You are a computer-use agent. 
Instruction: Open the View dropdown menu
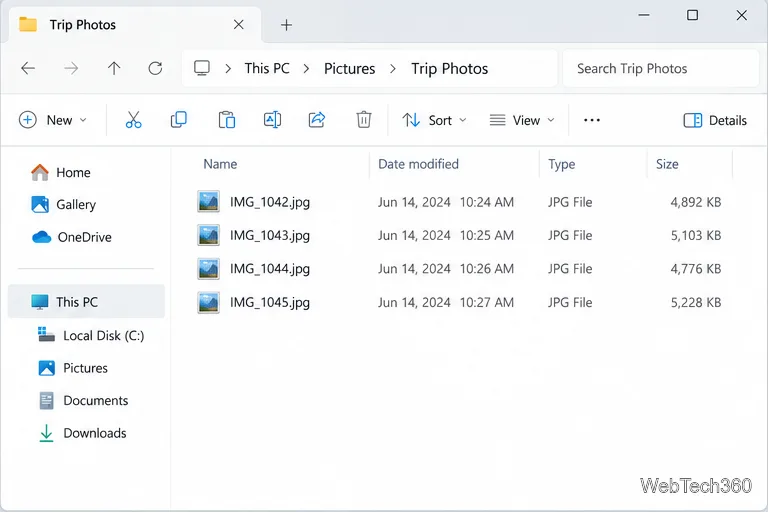point(522,120)
